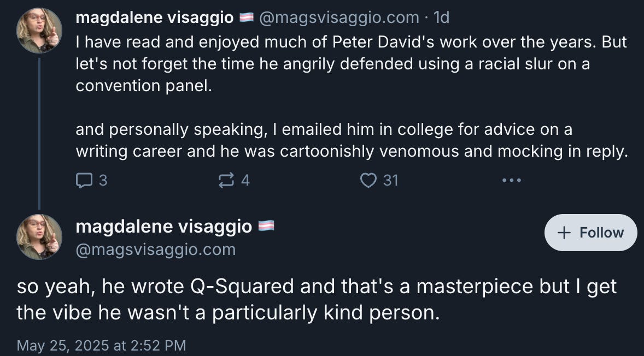Click the flag emoji beside the lower name
Viewport: 644px width, 356px height.
[x=265, y=226]
